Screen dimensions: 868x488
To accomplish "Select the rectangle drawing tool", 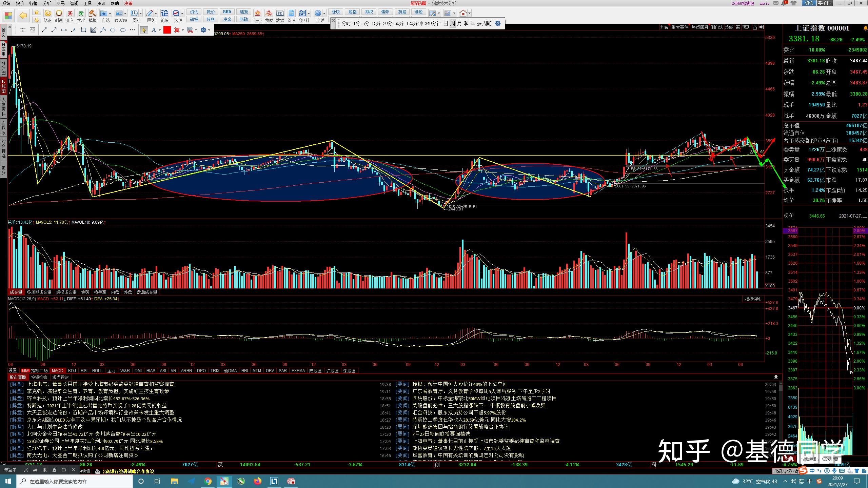I will (x=83, y=30).
